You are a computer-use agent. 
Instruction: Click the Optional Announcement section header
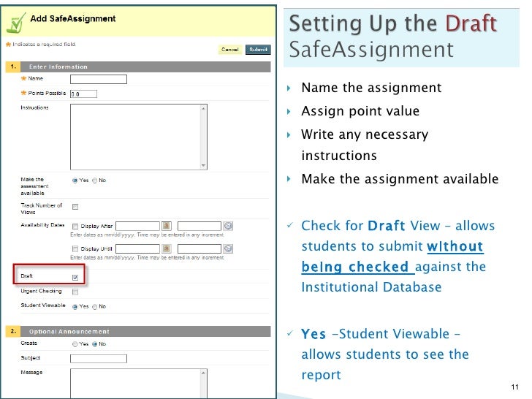click(138, 332)
